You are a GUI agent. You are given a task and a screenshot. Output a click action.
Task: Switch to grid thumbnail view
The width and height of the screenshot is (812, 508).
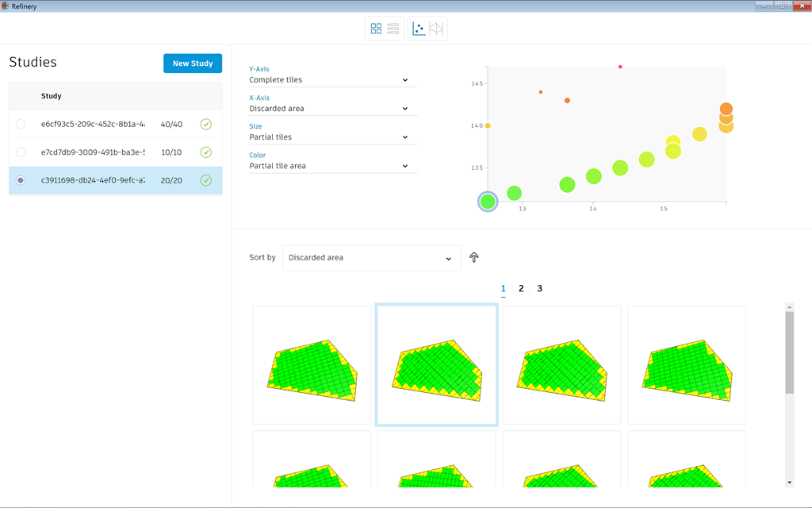[376, 29]
